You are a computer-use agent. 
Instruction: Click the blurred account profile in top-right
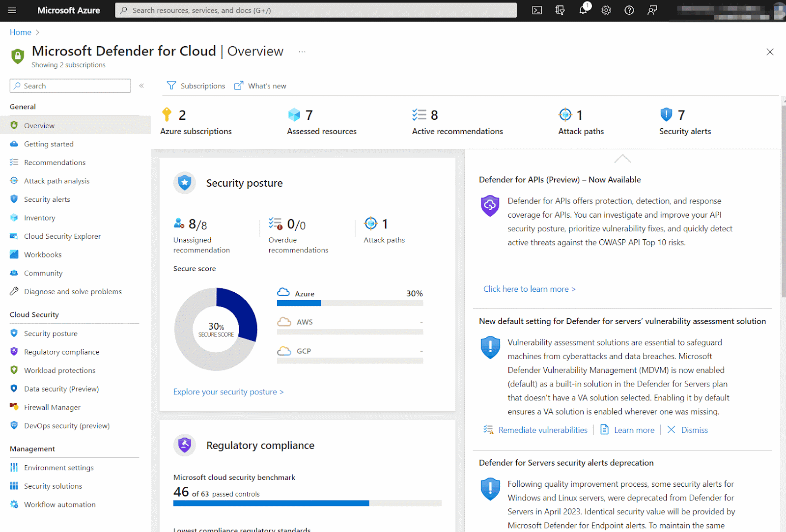[x=730, y=10]
